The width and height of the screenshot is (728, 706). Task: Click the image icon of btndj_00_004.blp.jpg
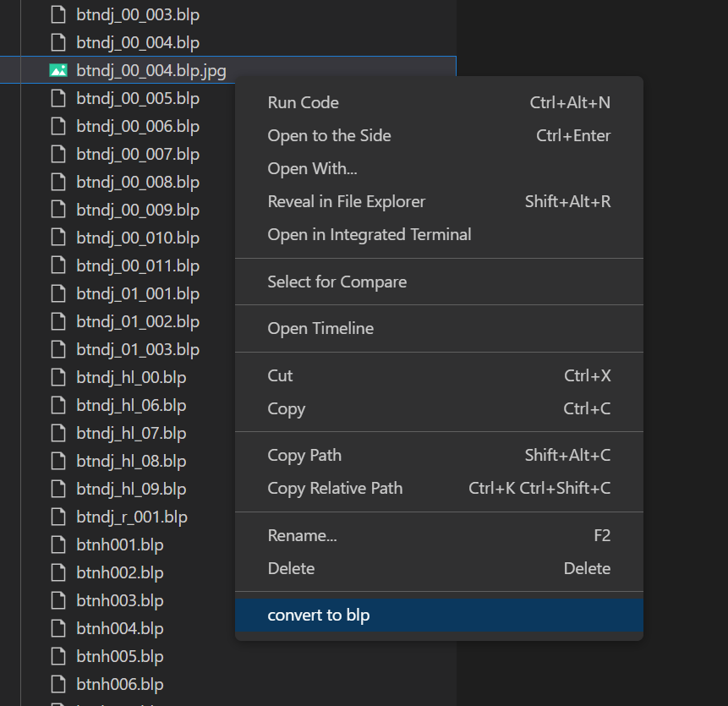pyautogui.click(x=58, y=70)
